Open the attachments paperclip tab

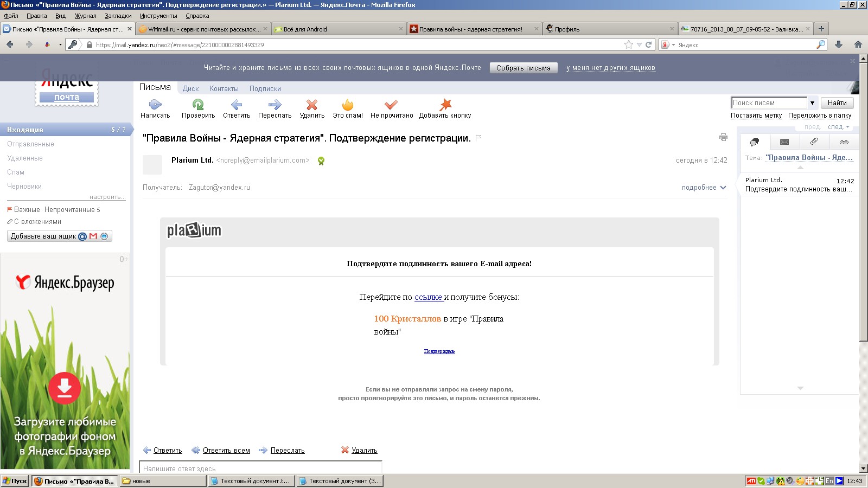pos(814,142)
